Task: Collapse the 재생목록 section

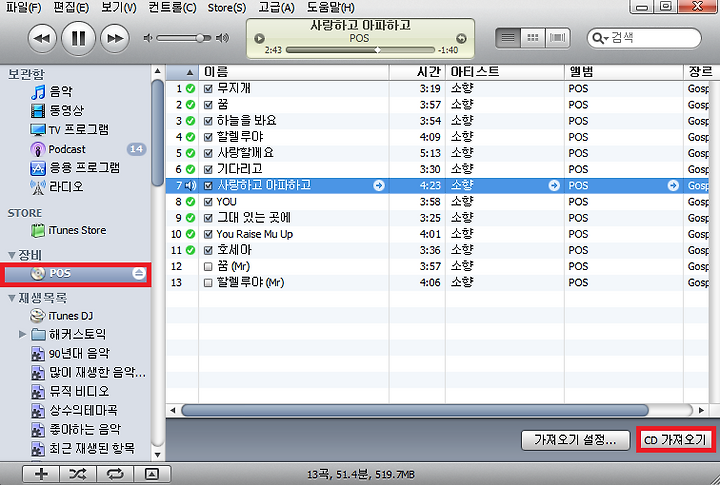Action: (x=12, y=299)
